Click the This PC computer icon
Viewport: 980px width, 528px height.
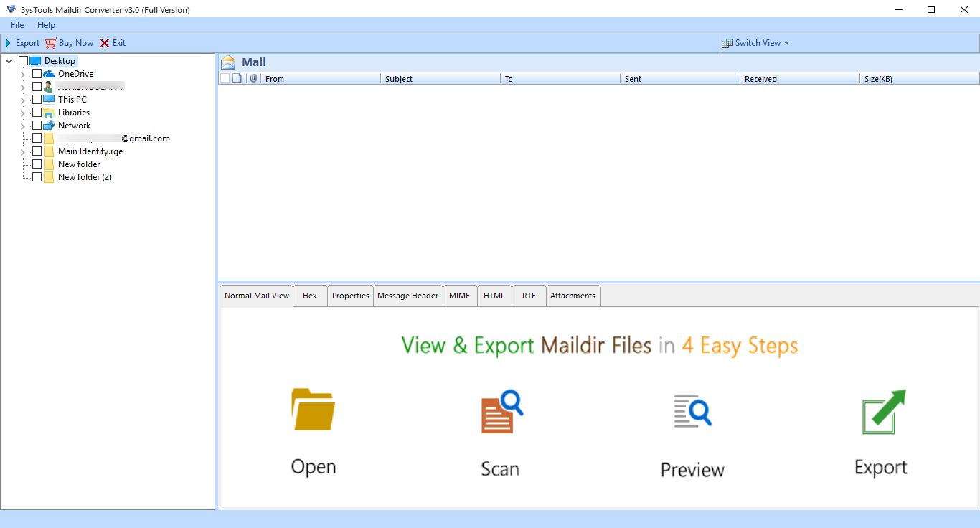click(49, 100)
